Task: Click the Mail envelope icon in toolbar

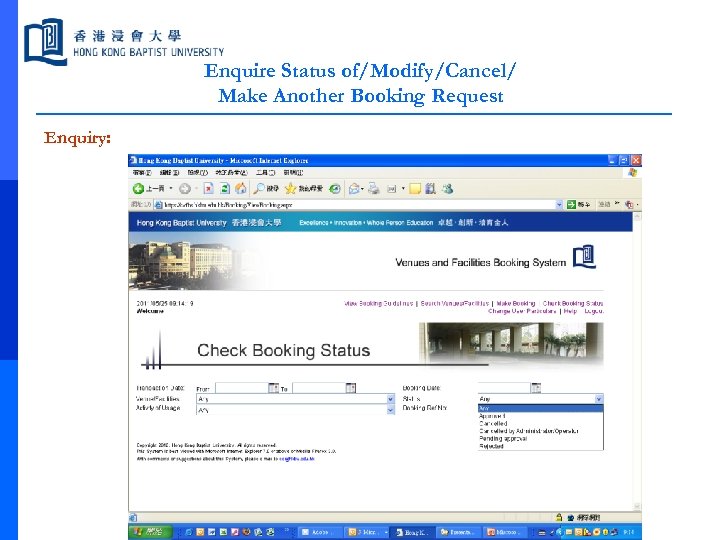Action: [x=354, y=189]
